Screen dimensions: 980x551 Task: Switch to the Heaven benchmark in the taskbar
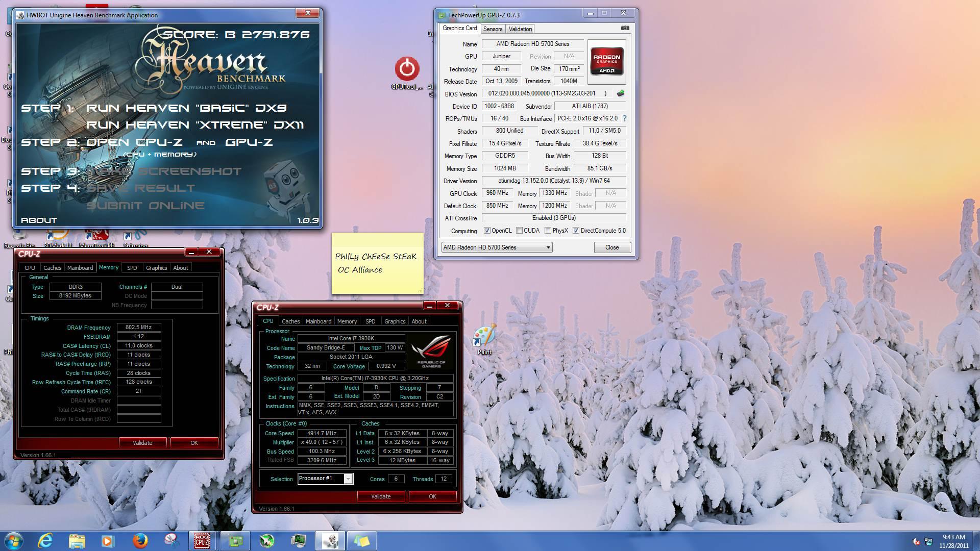[330, 540]
